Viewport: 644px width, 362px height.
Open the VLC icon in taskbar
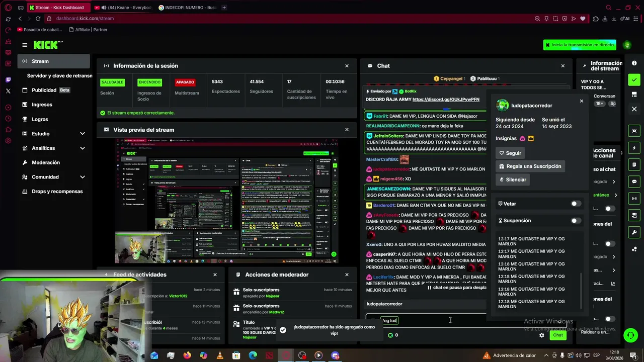tap(220, 355)
